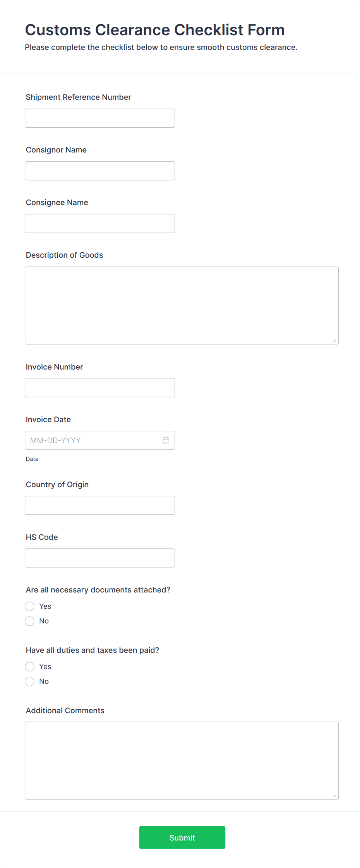
Task: Click the HS Code input box
Action: [x=100, y=558]
